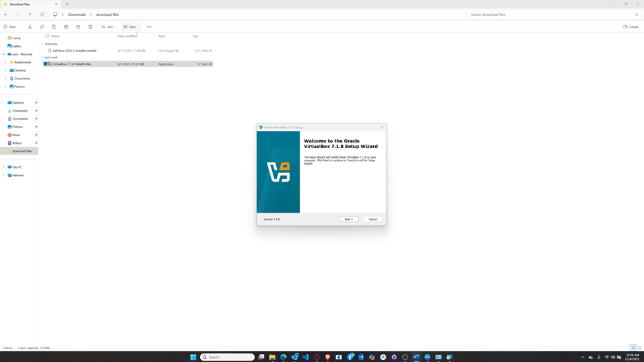Uncheck the VirtualBox-7.1.8-168469-Win file checkbox
Screen dimensions: 644x362
pyautogui.click(x=46, y=64)
